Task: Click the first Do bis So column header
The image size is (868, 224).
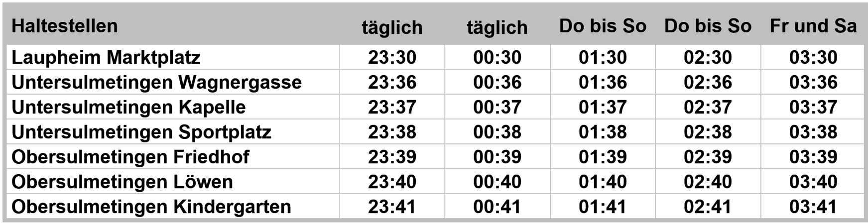Action: [x=603, y=26]
